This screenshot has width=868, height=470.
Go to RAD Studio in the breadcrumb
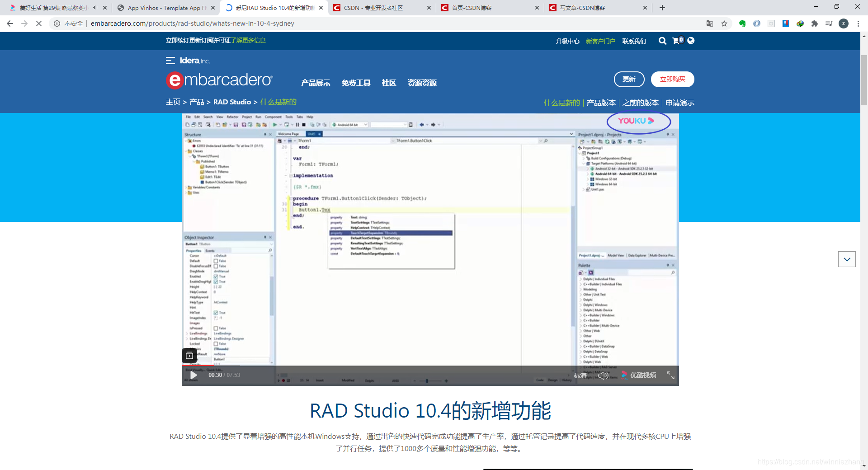coord(232,102)
